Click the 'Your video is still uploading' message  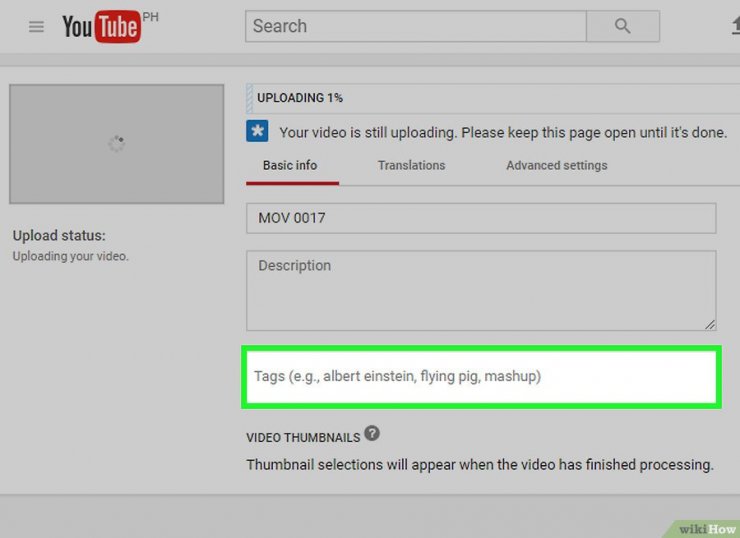(502, 132)
